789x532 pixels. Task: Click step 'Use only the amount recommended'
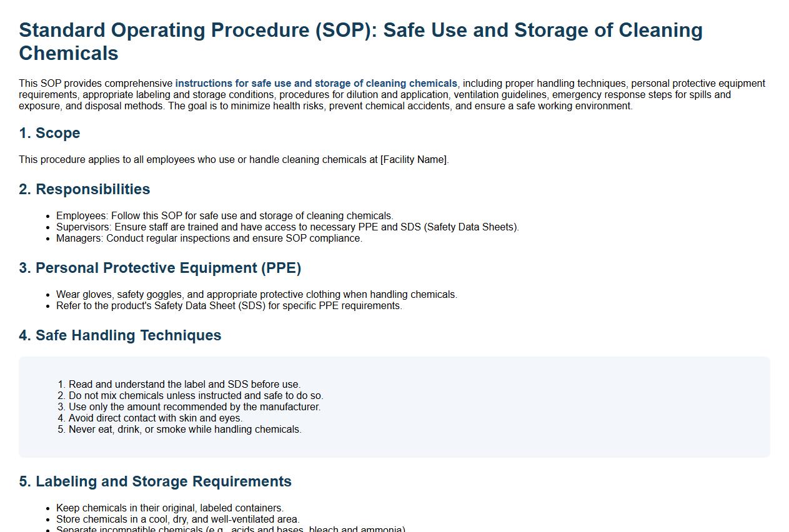[x=194, y=407]
